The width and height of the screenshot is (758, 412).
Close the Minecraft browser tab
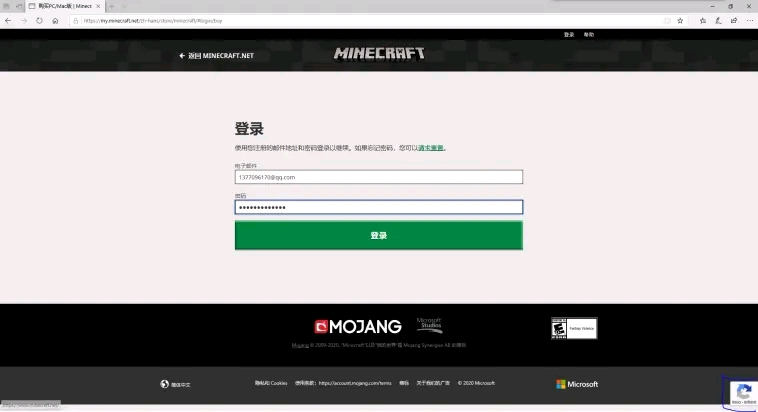(x=98, y=6)
